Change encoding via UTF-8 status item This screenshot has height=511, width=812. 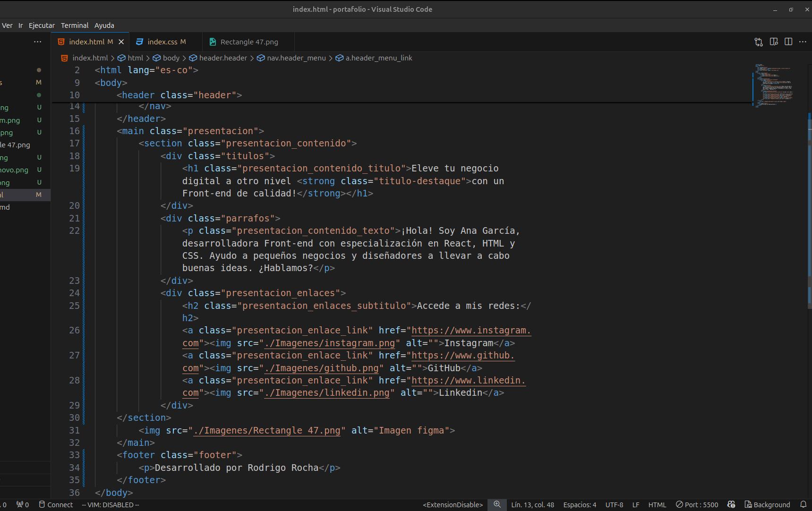tap(614, 504)
